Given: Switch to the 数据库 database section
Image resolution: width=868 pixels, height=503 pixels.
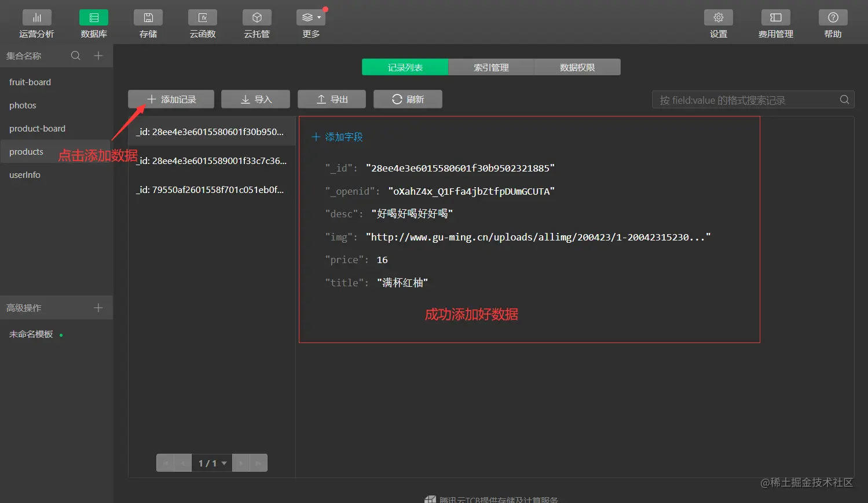Looking at the screenshot, I should pyautogui.click(x=94, y=24).
